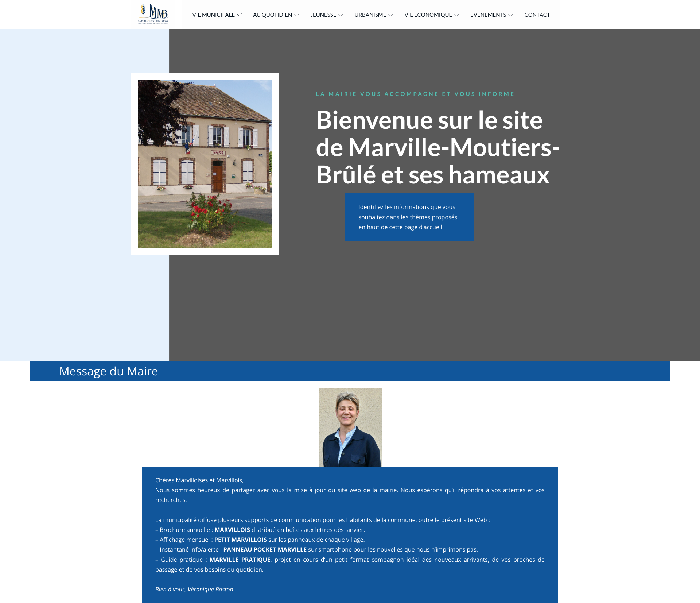The image size is (700, 603).
Task: Expand the chevron next to EVENEMENTS
Action: click(510, 15)
